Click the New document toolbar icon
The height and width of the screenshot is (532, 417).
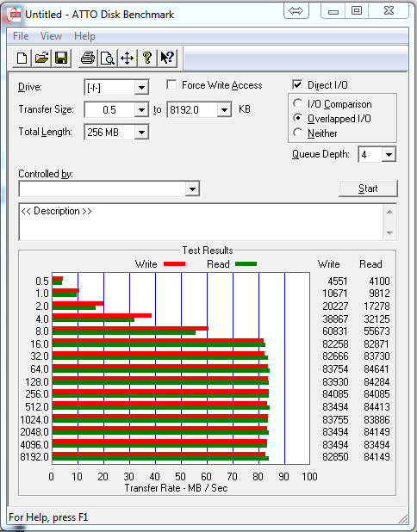(x=22, y=58)
